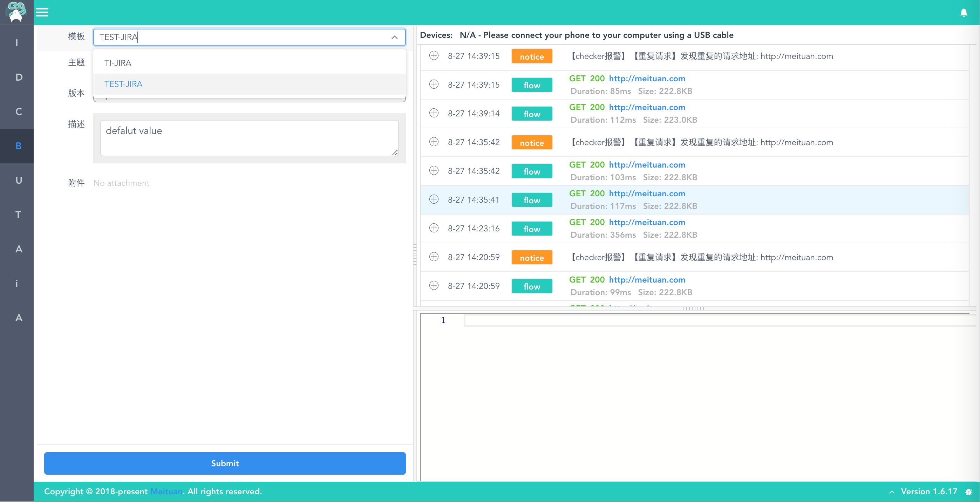Viewport: 980px width, 502px height.
Task: Click the plus expand icon on 8-27 14:23:16 row
Action: [x=435, y=228]
